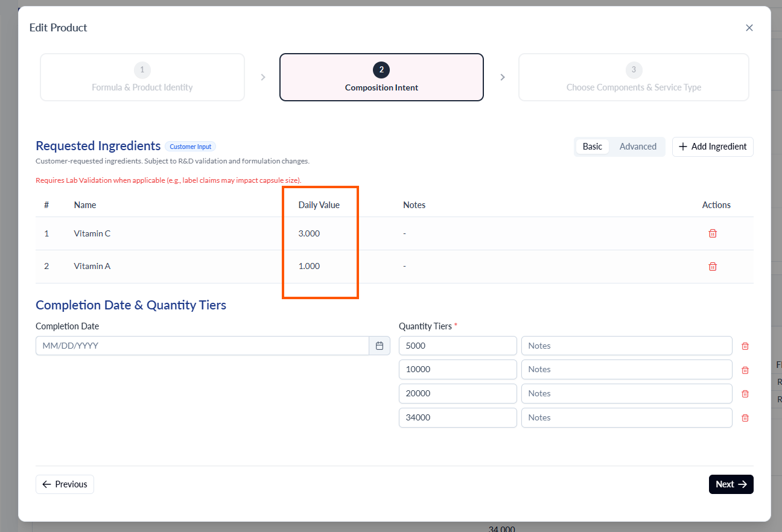This screenshot has width=782, height=532.
Task: Remove the 5000 quantity tier
Action: [745, 346]
